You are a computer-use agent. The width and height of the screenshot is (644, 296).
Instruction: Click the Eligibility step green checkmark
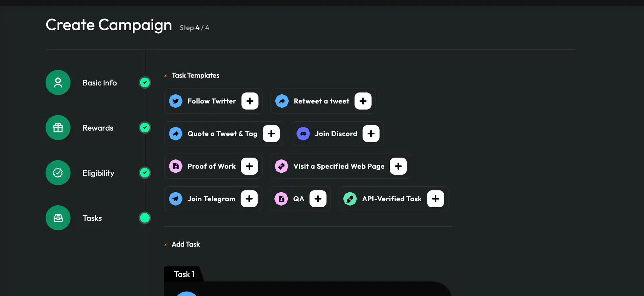[145, 173]
